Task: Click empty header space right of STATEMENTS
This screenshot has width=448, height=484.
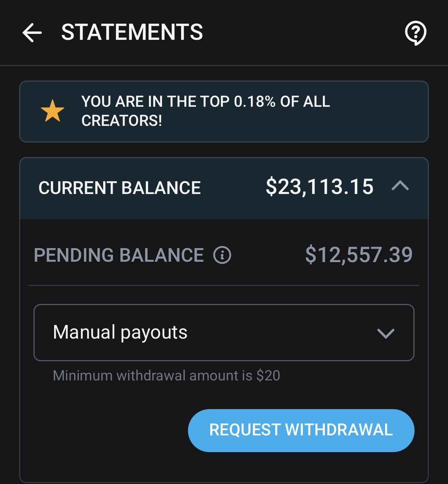Action: pos(303,32)
